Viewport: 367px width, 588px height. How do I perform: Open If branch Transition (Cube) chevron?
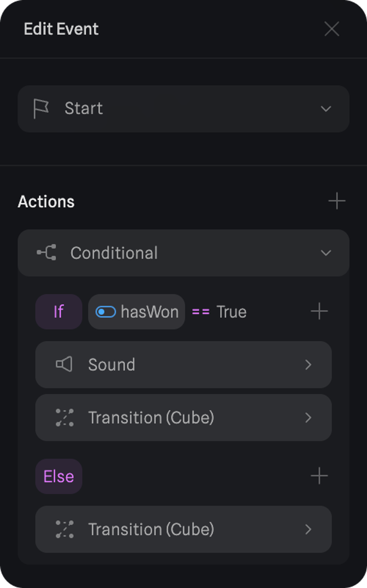(x=308, y=418)
